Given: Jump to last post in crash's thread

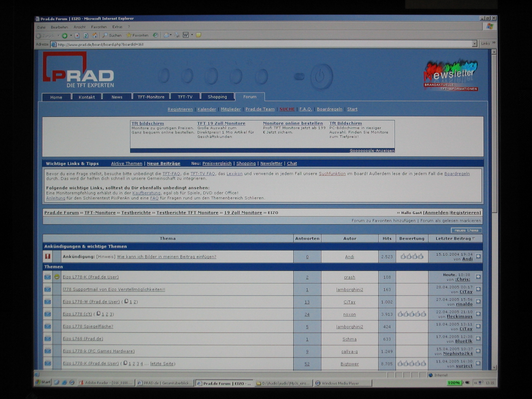Looking at the screenshot, I should 478,277.
